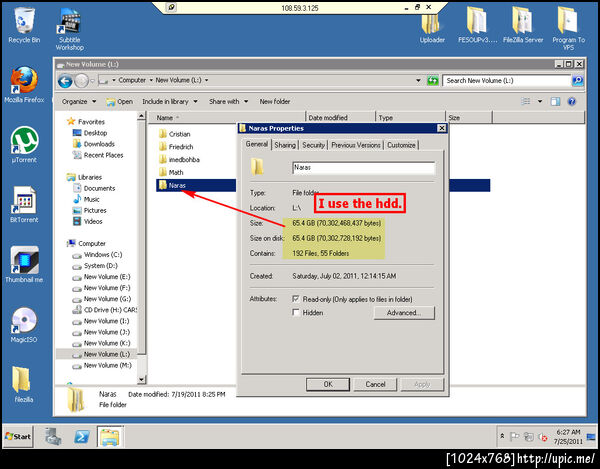Confirm properties with OK button
The height and width of the screenshot is (469, 600).
[328, 384]
